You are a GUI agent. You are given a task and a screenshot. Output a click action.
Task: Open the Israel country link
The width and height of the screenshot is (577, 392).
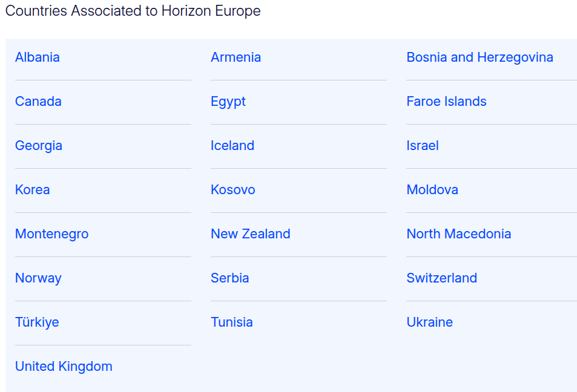pyautogui.click(x=423, y=146)
